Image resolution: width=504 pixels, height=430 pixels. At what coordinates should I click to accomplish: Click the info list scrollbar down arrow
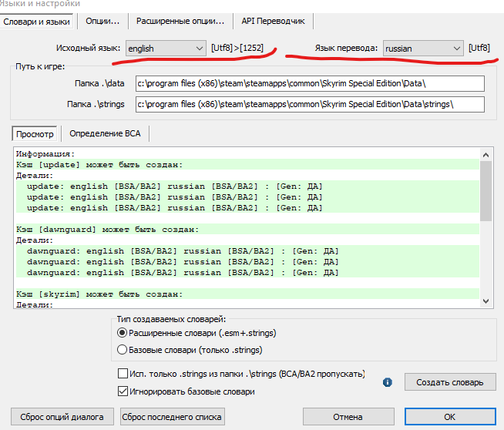(x=486, y=301)
